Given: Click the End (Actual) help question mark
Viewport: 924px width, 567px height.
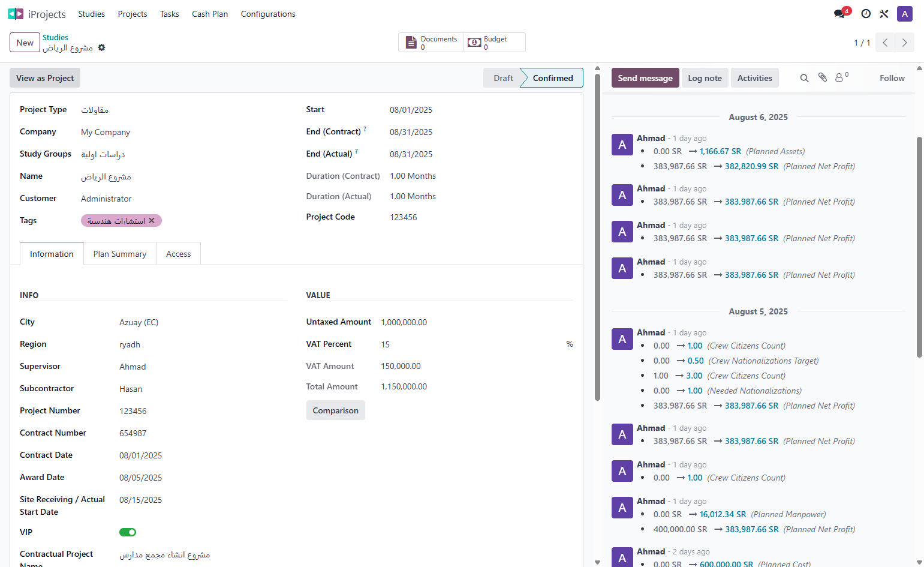Looking at the screenshot, I should (x=356, y=151).
